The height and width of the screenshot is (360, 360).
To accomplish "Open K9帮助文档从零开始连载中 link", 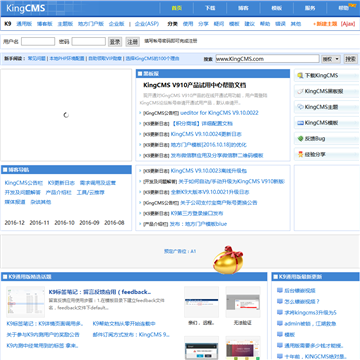I will 124,324.
